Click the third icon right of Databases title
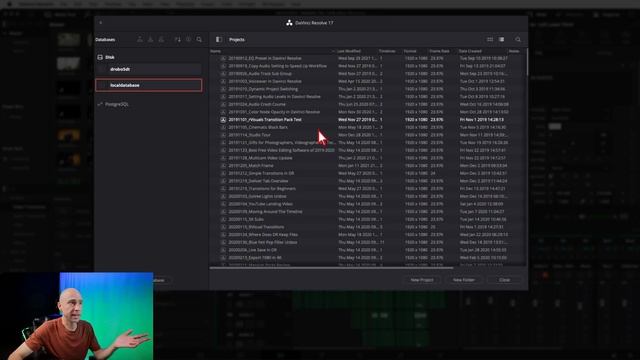640x360 pixels. click(161, 40)
